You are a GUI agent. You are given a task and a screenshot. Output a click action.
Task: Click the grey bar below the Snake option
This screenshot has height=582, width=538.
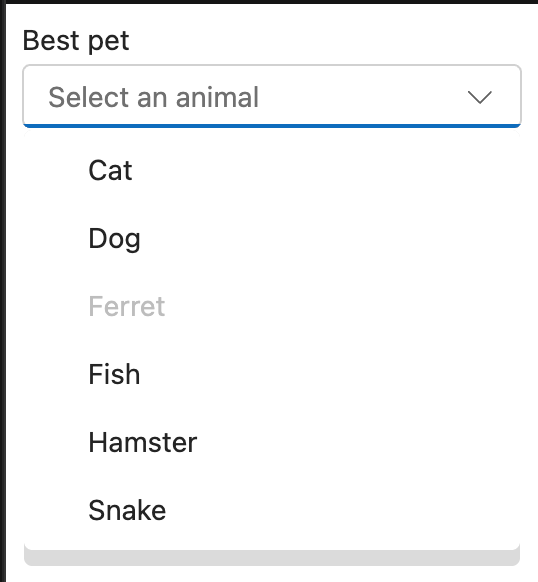(x=272, y=558)
